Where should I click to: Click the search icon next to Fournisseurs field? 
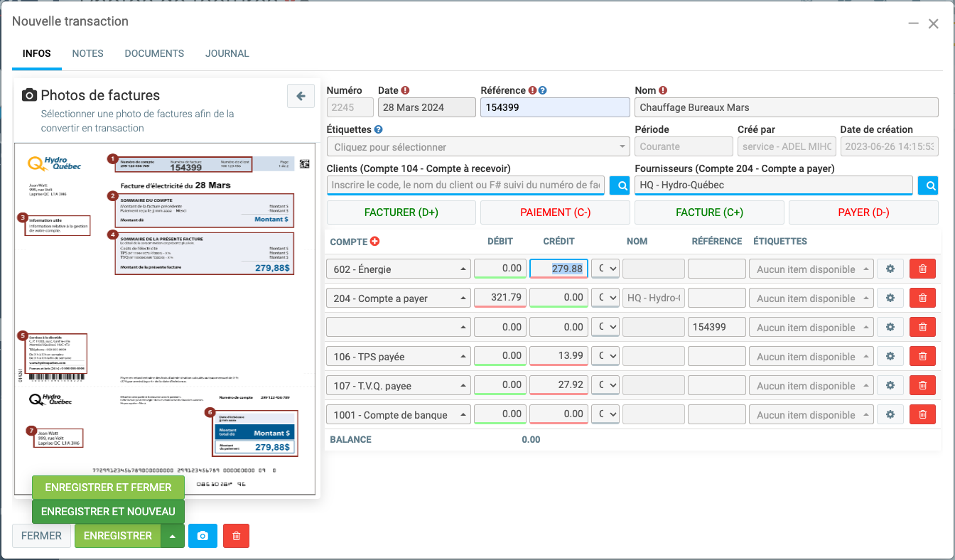pyautogui.click(x=927, y=185)
